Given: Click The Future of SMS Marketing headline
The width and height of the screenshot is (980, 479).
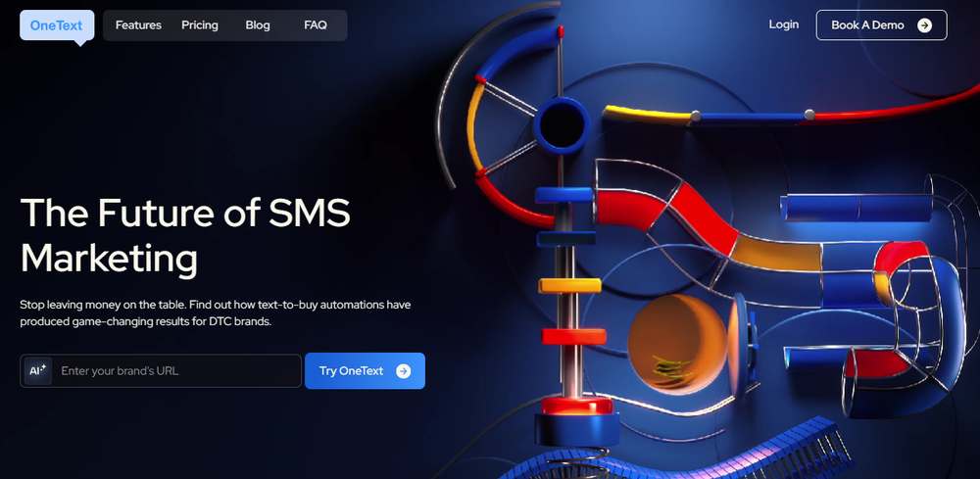Looking at the screenshot, I should click(x=185, y=235).
